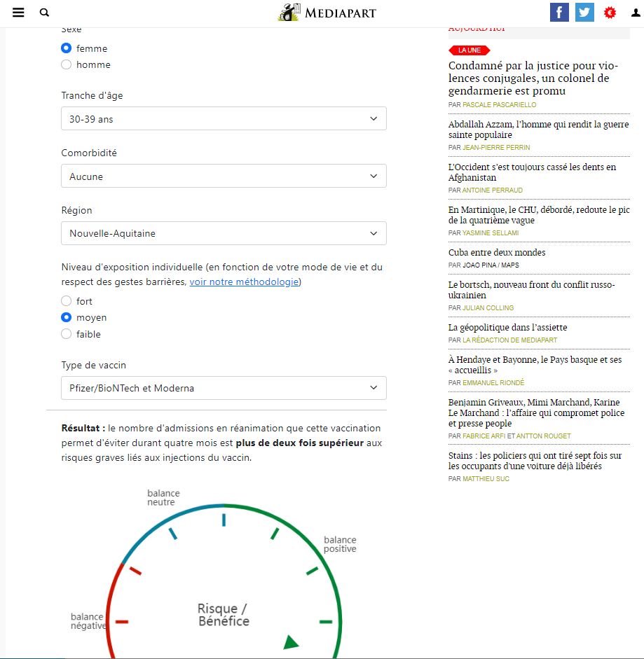Open author link Jean-Pierre Perrin
This screenshot has width=644, height=659.
tap(496, 148)
